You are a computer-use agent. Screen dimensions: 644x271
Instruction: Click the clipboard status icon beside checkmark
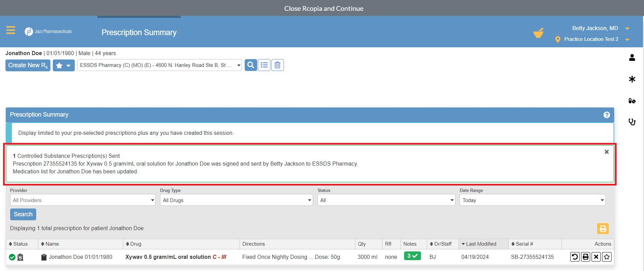[20, 257]
